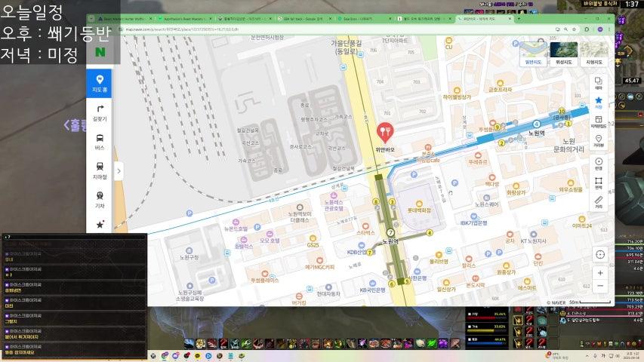644x362 pixels.
Task: Open the 테마 theme layers tool
Action: click(599, 83)
